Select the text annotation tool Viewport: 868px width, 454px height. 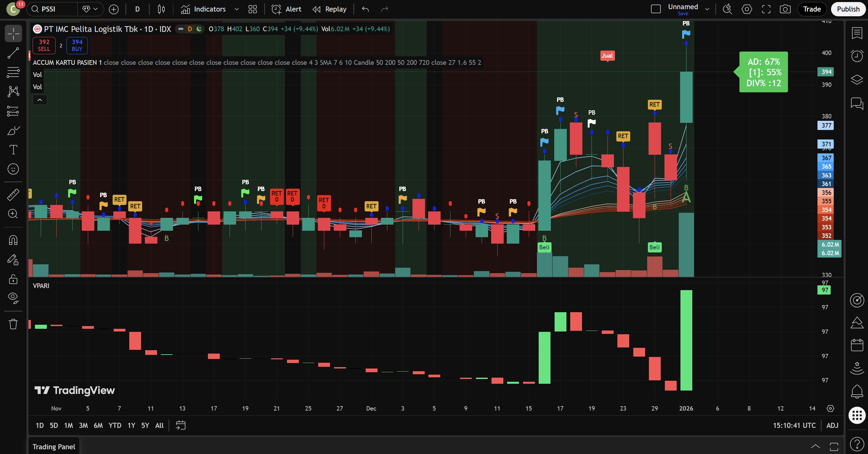tap(13, 150)
